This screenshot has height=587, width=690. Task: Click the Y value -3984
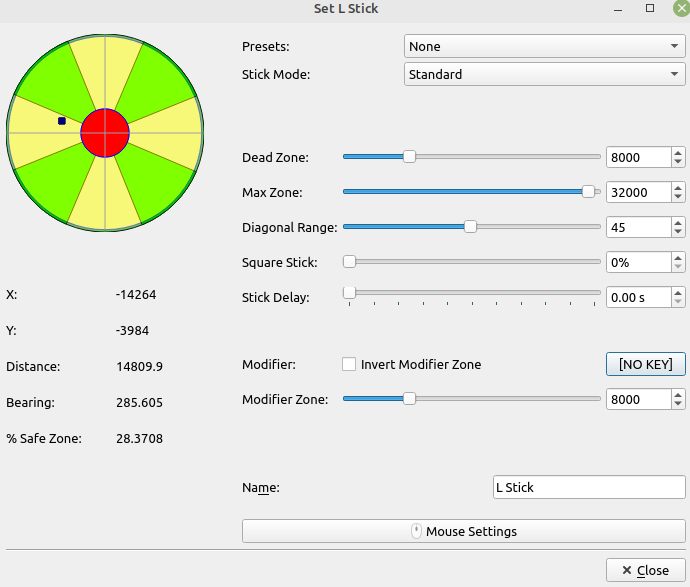tap(132, 330)
